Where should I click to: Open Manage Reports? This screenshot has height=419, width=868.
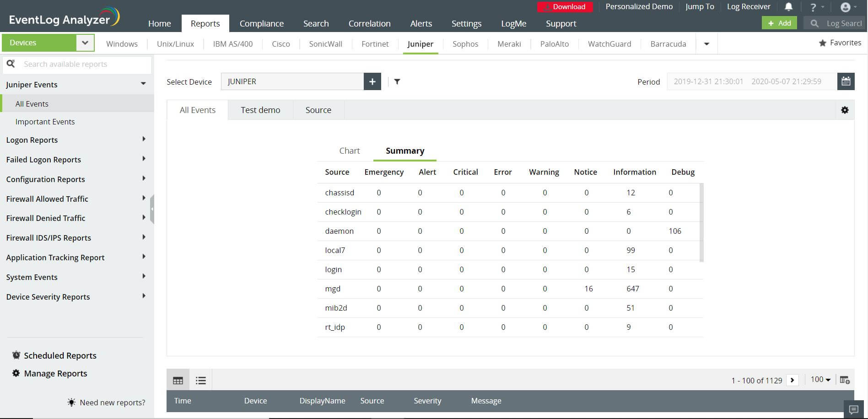49,373
